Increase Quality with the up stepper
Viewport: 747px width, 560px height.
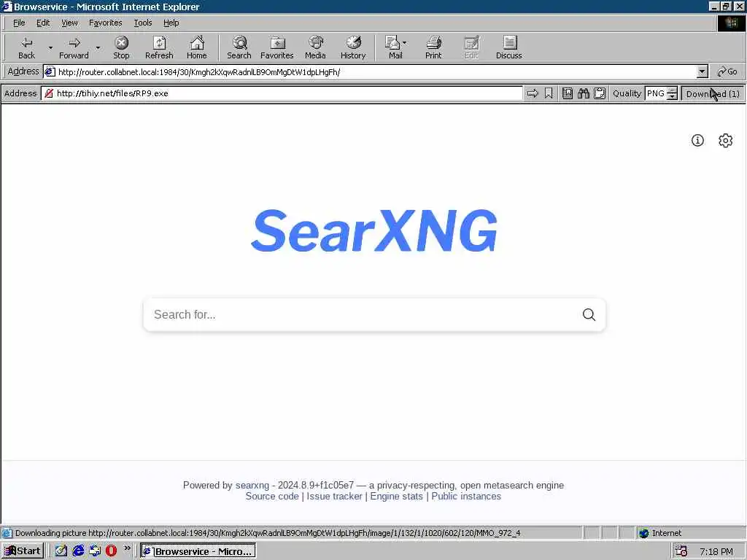click(x=672, y=90)
